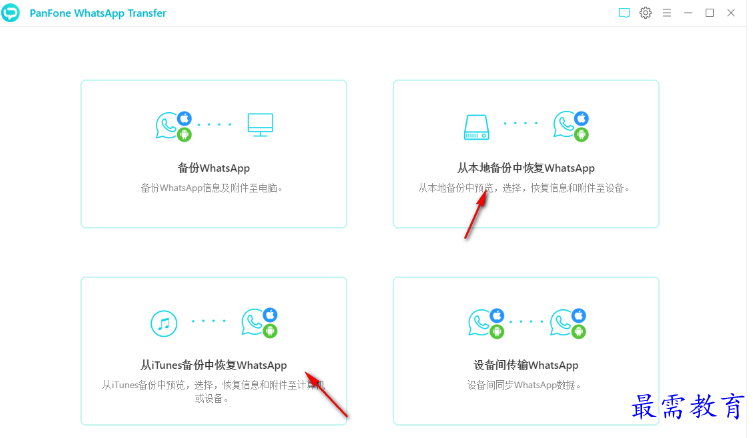The width and height of the screenshot is (753, 438).
Task: Open the settings gear icon
Action: pyautogui.click(x=645, y=13)
